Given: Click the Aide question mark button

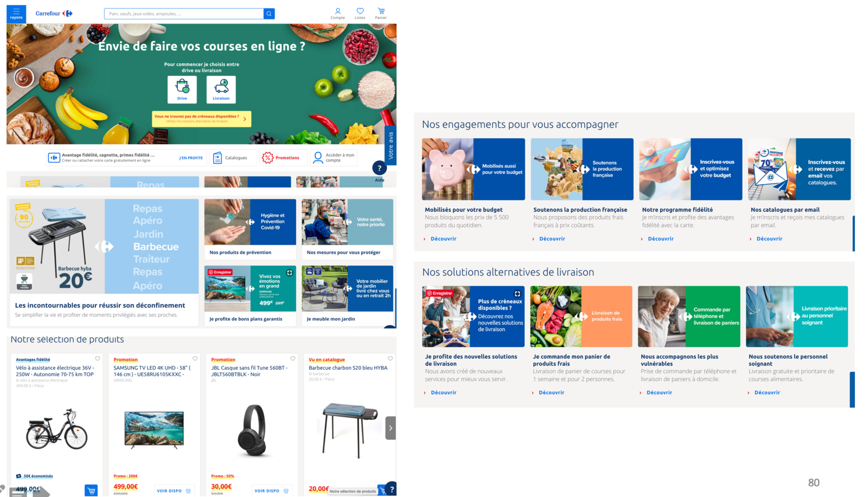Looking at the screenshot, I should pos(379,168).
